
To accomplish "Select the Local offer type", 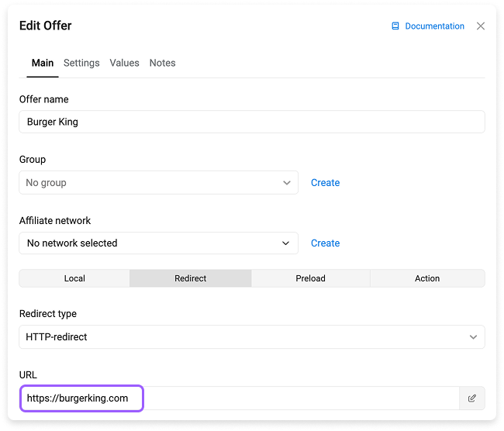I will click(74, 278).
